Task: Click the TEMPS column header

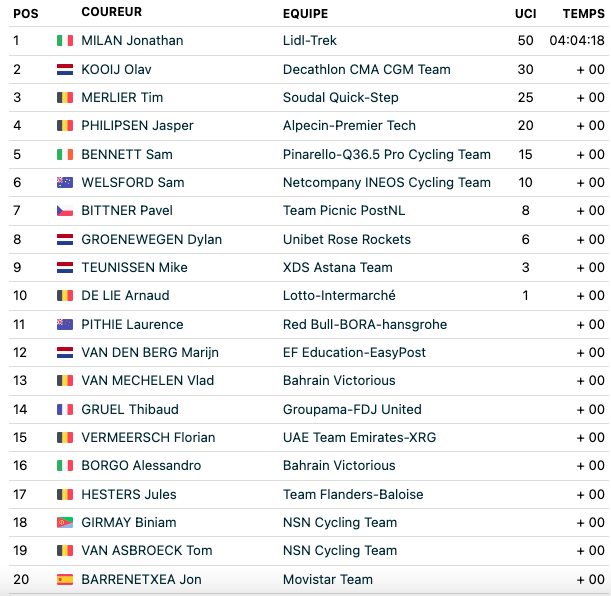Action: [x=583, y=14]
